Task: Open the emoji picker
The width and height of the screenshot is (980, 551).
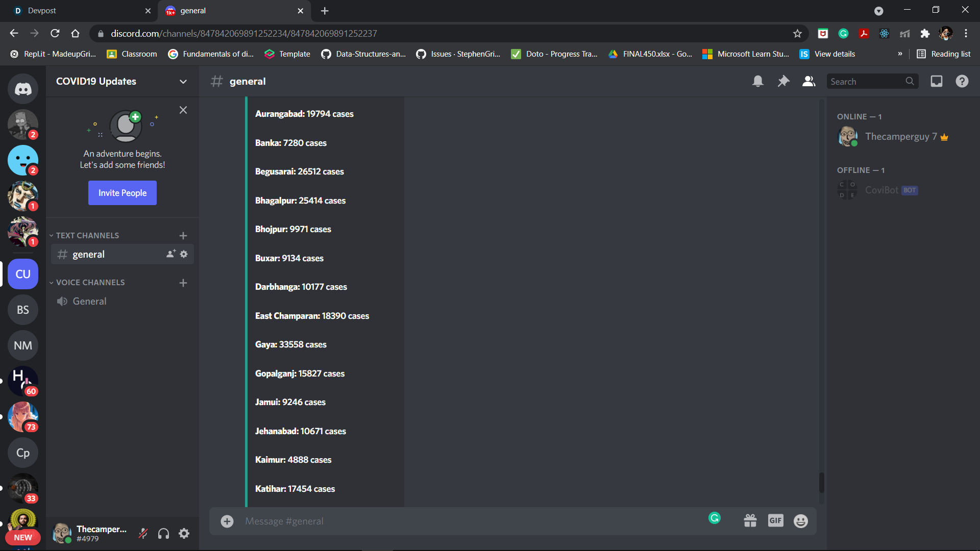Action: (x=800, y=521)
